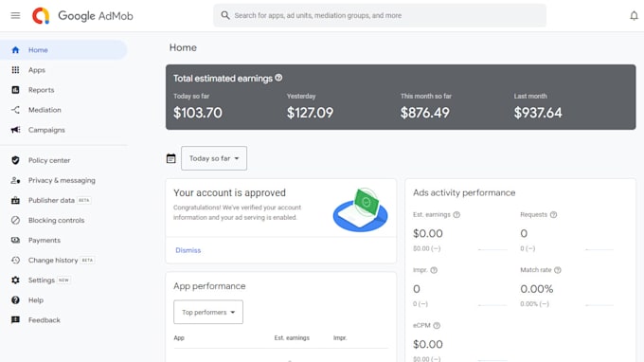Viewport: 644px width, 362px height.
Task: Show help for Match rate metric
Action: click(557, 270)
